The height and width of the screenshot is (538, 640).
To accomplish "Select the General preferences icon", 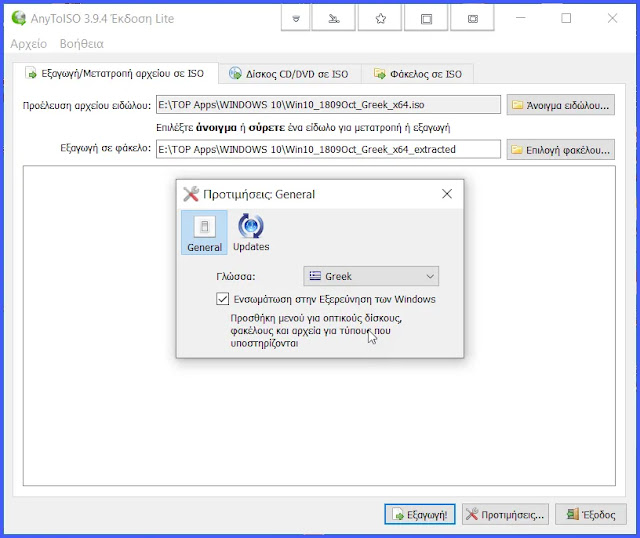I will (204, 233).
